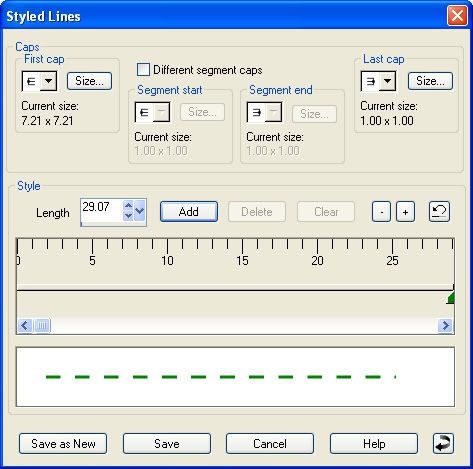Click the horizontal scrollbar thumb
473x469 pixels.
point(42,325)
